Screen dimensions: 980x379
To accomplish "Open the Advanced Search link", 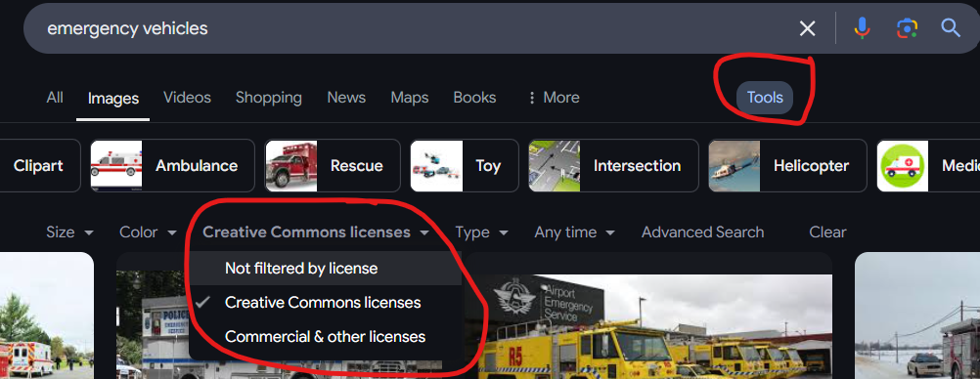I will (702, 232).
